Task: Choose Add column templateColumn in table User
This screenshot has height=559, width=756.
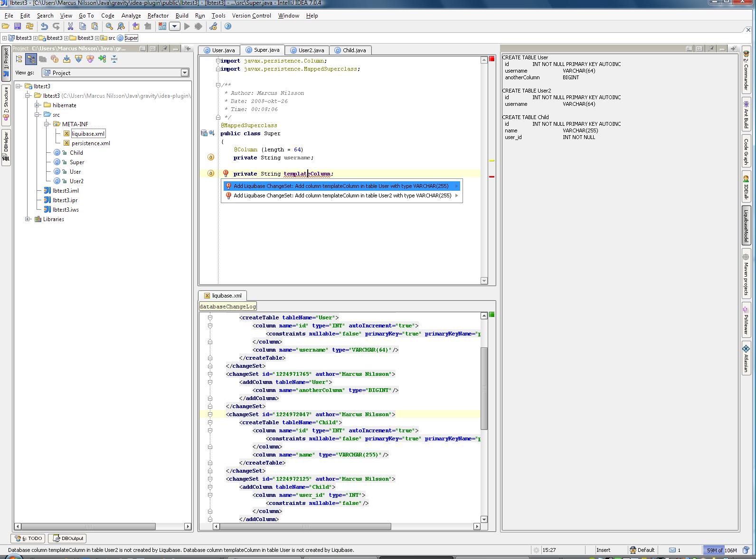Action: tap(341, 186)
